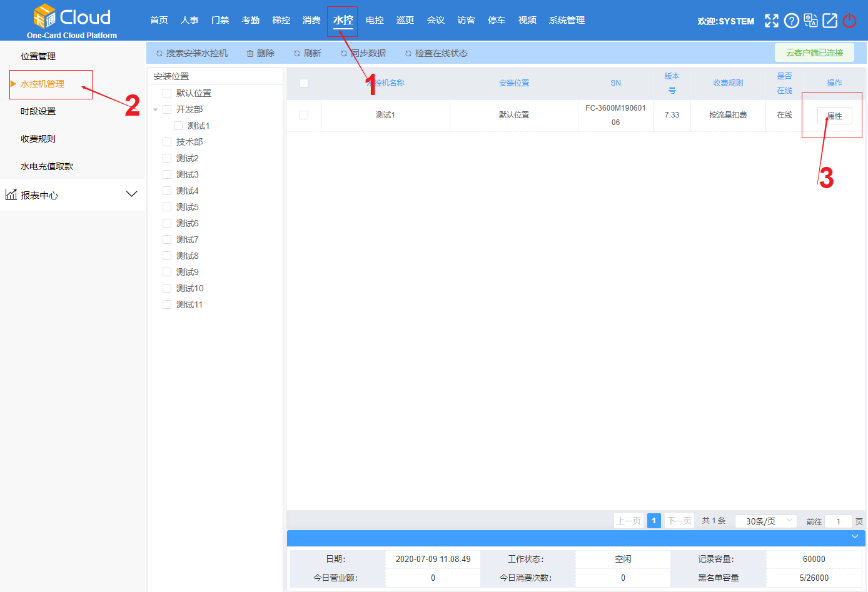Click 检查在线状态 in the toolbar
Viewport: 868px width, 592px height.
(437, 53)
